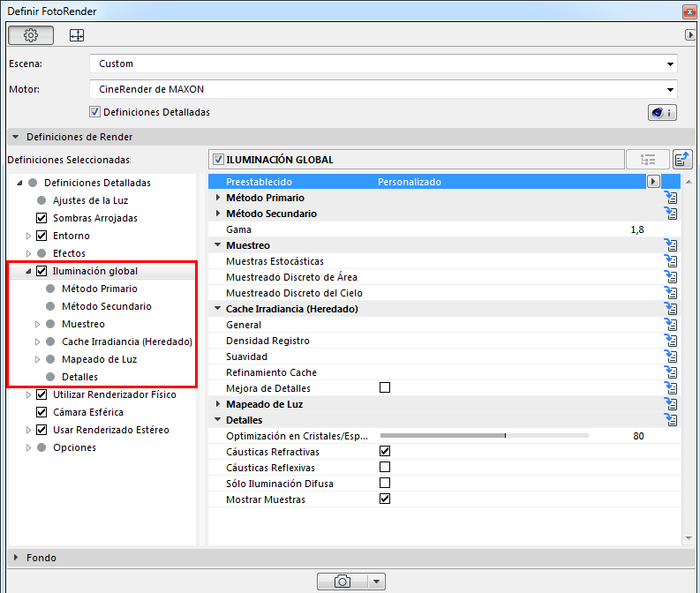The image size is (700, 593).
Task: Select Detalles in the tree
Action: click(x=80, y=377)
